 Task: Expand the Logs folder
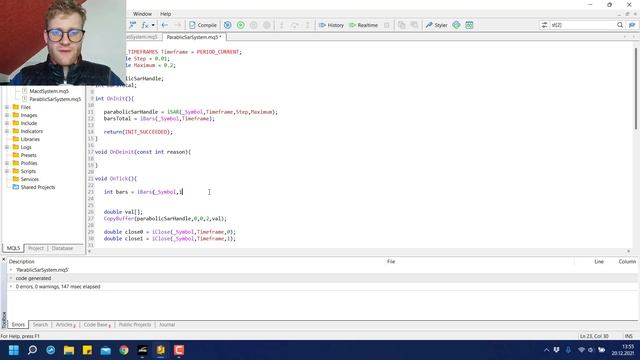pyautogui.click(x=7, y=147)
